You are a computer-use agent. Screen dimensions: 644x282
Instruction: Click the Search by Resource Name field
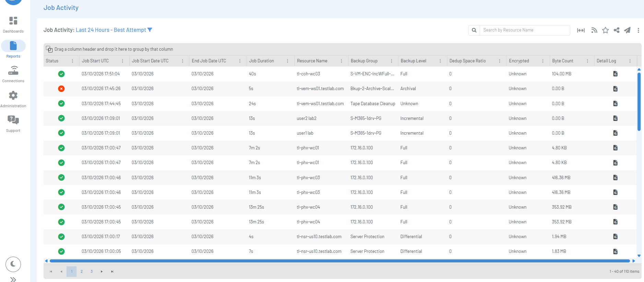click(525, 30)
